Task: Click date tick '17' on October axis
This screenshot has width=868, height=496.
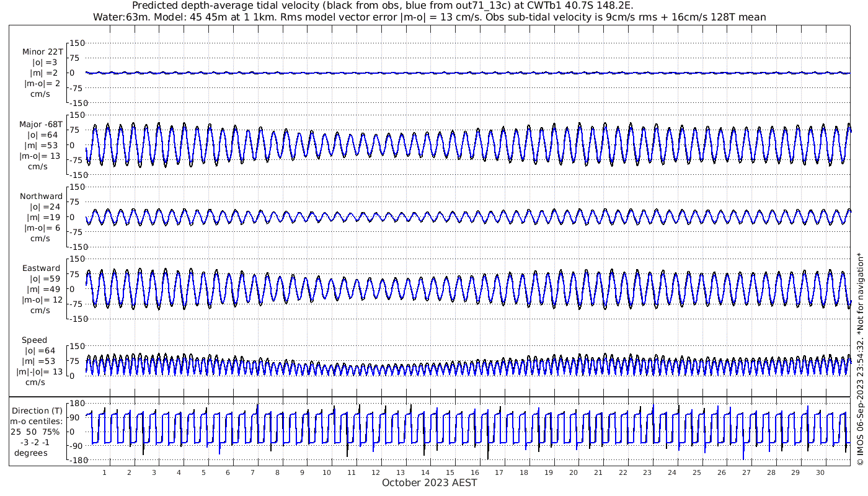Action: point(500,472)
